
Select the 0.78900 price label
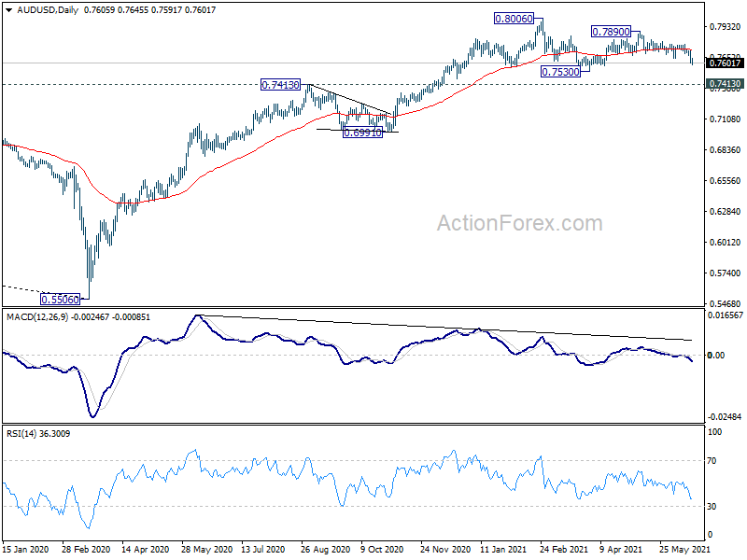point(611,32)
